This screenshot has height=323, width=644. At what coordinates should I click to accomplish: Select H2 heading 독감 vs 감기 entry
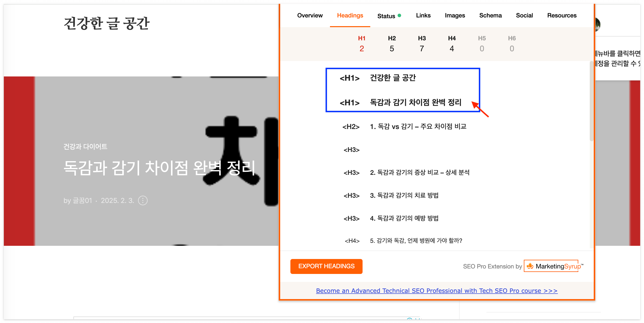pos(418,127)
